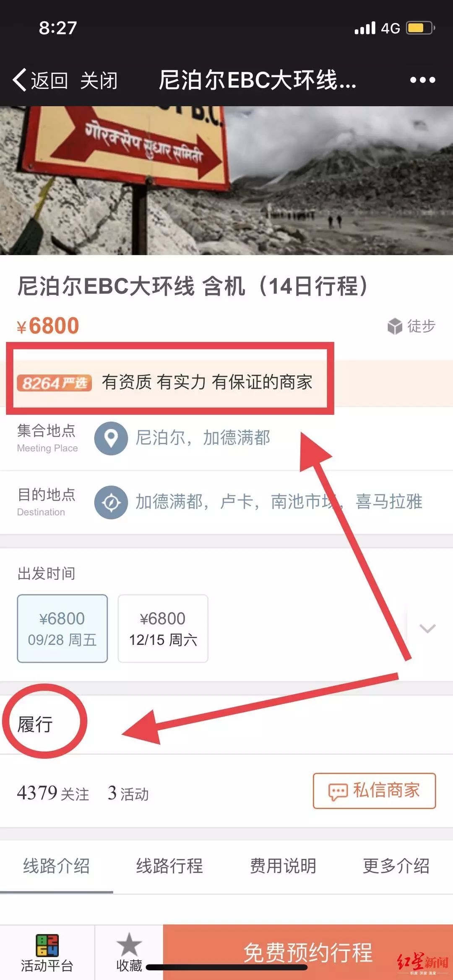Image resolution: width=453 pixels, height=980 pixels.
Task: Click 关闭 to close the page
Action: click(99, 80)
